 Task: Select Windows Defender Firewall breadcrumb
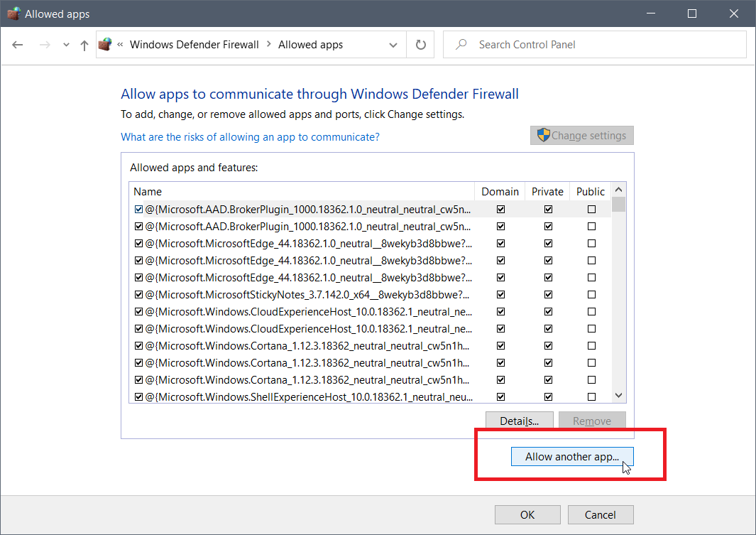[x=194, y=45]
